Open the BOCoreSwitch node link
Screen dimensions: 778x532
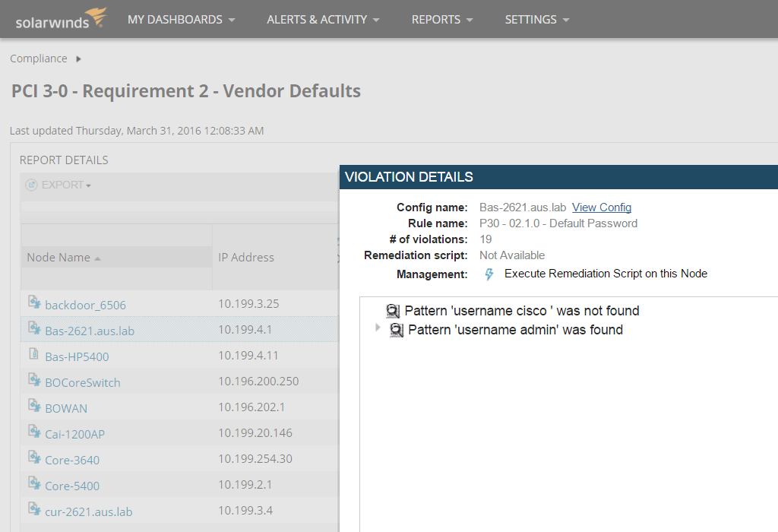(x=83, y=382)
